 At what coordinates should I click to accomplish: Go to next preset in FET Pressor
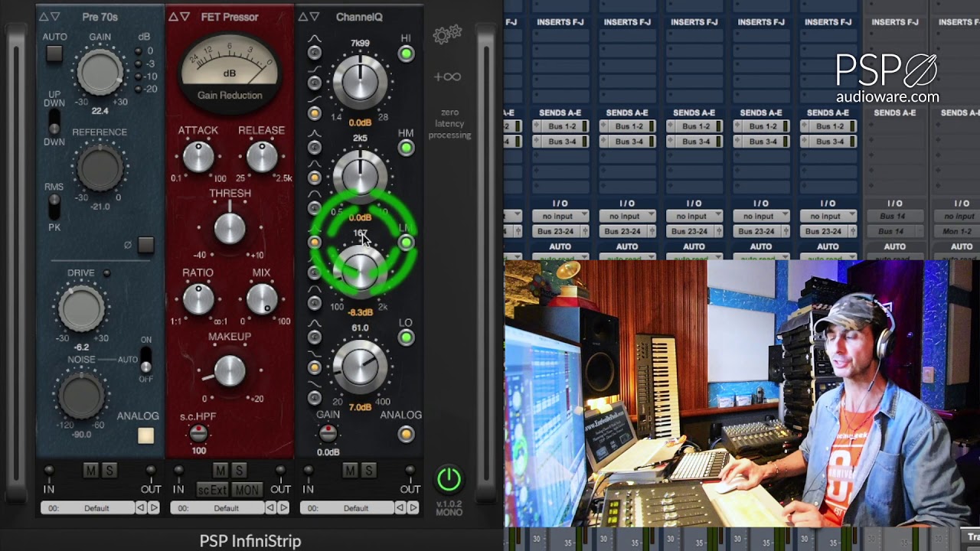(283, 507)
